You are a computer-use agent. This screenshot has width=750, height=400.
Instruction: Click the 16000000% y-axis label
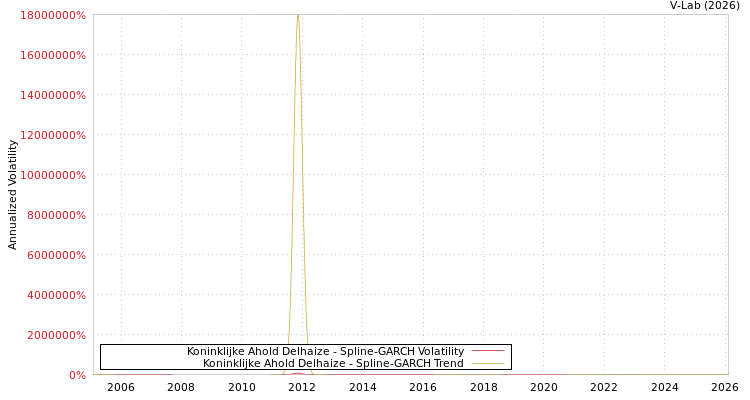tap(53, 55)
